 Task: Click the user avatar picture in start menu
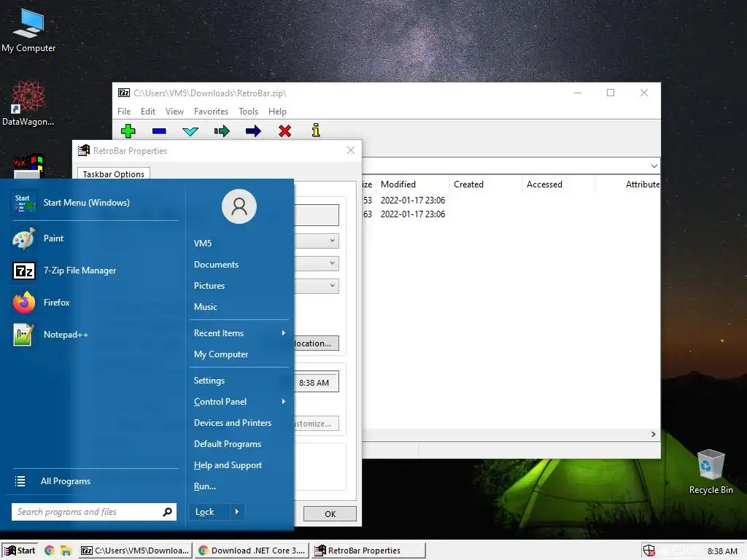coord(239,206)
